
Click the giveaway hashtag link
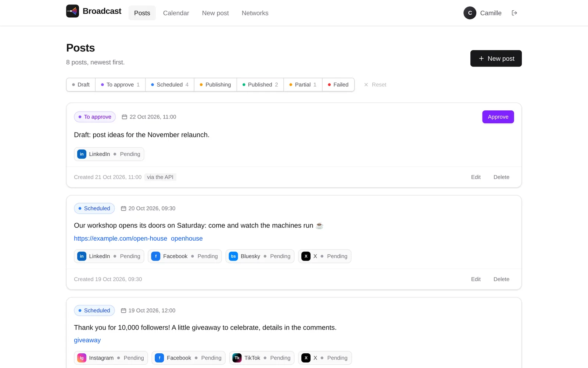pos(87,340)
